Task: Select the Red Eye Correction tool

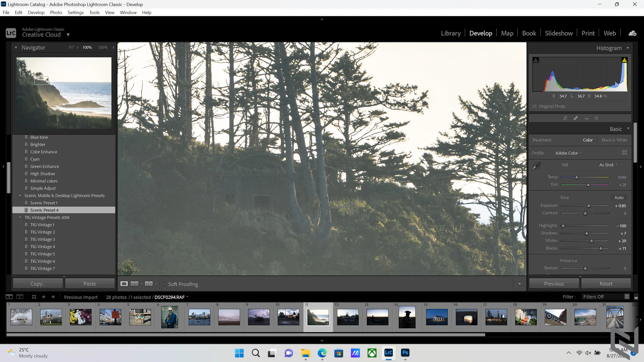Action: tap(586, 118)
